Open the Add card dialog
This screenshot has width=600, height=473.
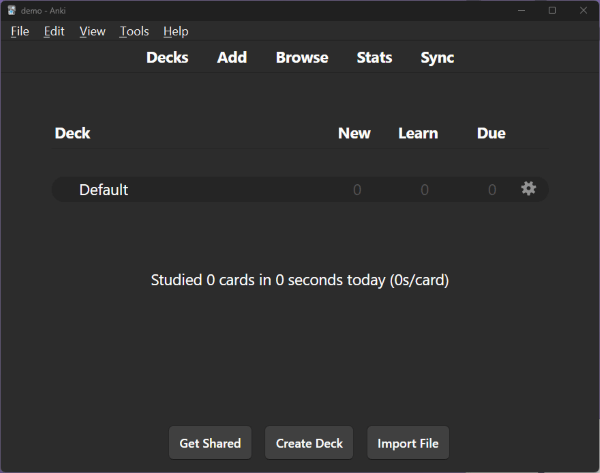[x=232, y=58]
